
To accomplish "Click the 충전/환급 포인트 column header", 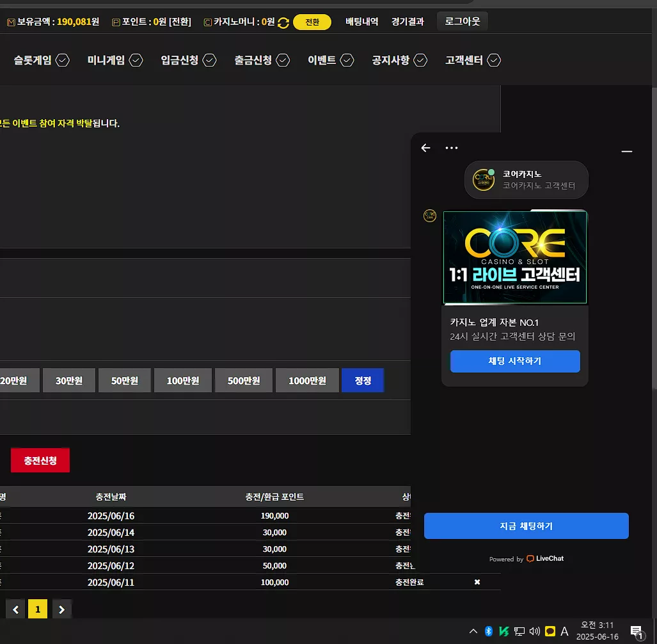I will [x=274, y=497].
